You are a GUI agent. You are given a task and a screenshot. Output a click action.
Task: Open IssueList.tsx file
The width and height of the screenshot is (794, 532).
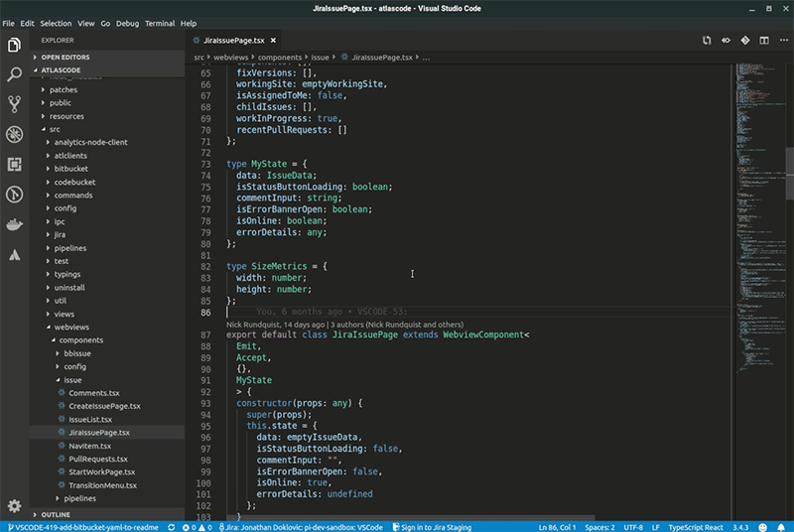(107, 419)
